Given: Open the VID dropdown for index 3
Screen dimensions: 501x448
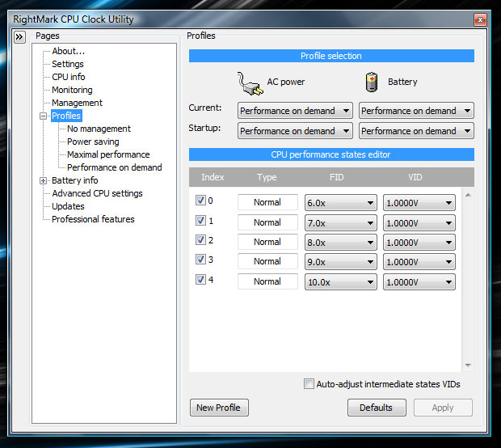Looking at the screenshot, I should coord(419,262).
